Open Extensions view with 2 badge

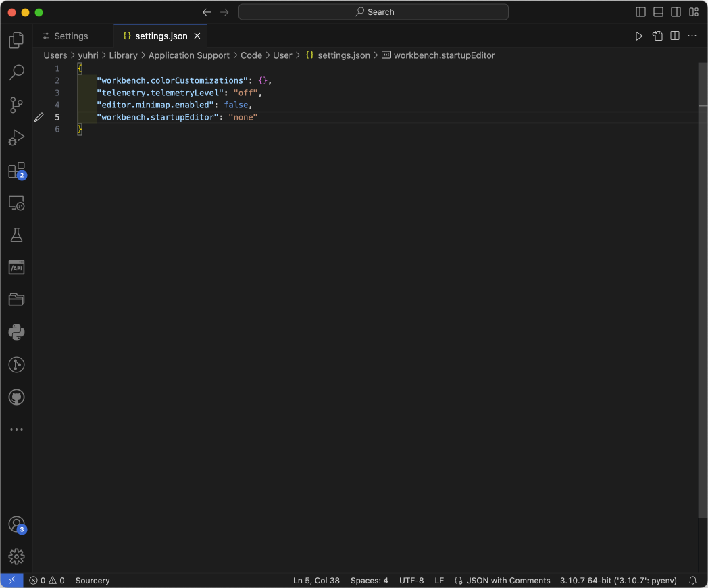point(17,171)
